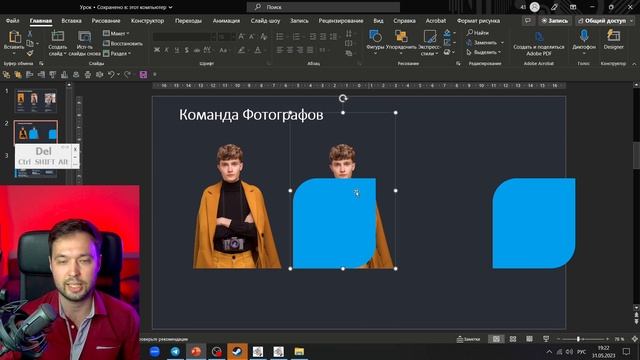Click the text highlight color pen
Screen dimensions: 640x360
point(241,50)
